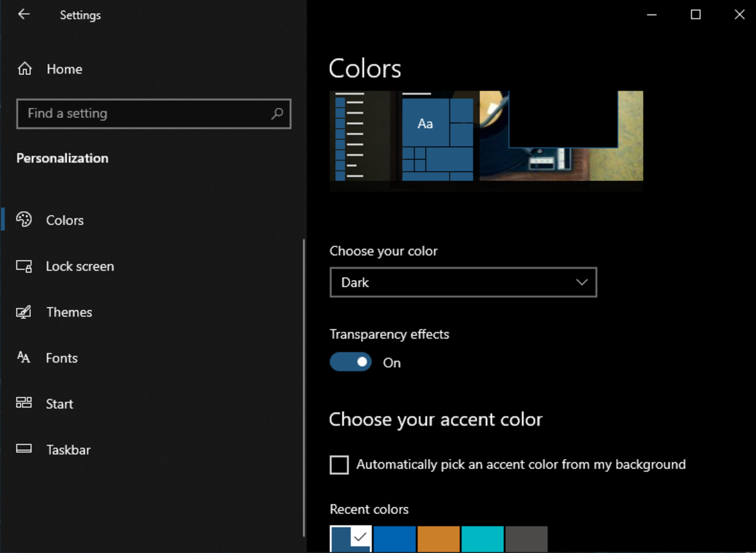Click the Home icon at the top
Viewport: 756px width, 553px height.
pyautogui.click(x=24, y=69)
